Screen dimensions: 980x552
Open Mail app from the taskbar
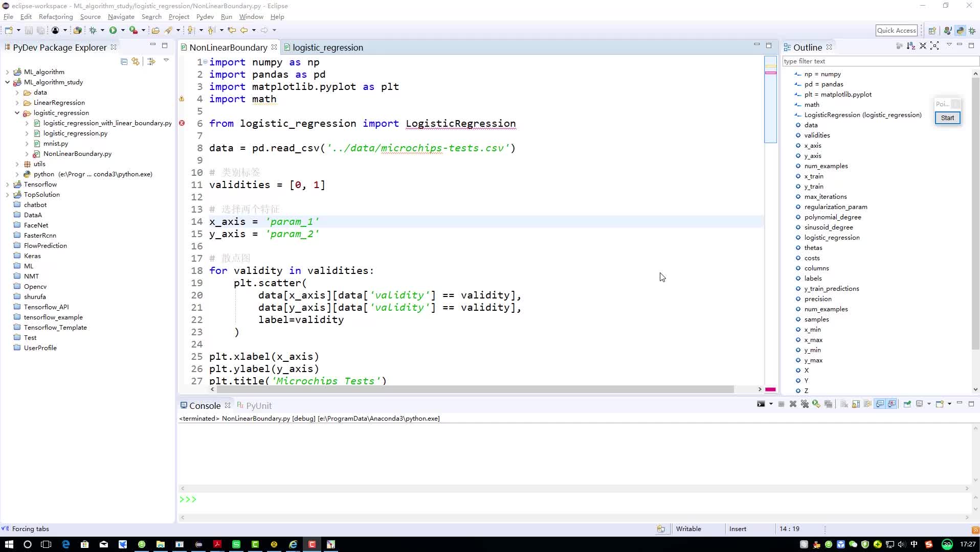[x=104, y=544]
